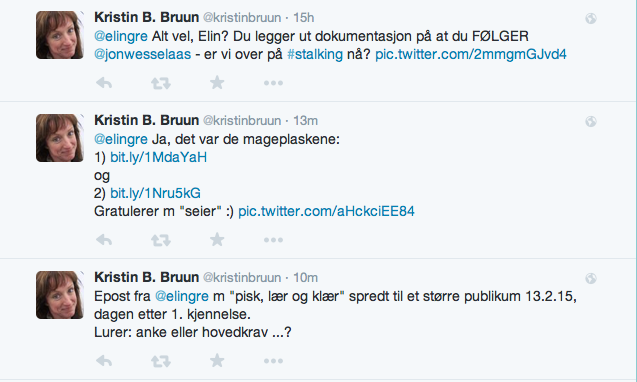Expand more menu on the 13m tweet
This screenshot has width=637, height=382.
pyautogui.click(x=273, y=240)
